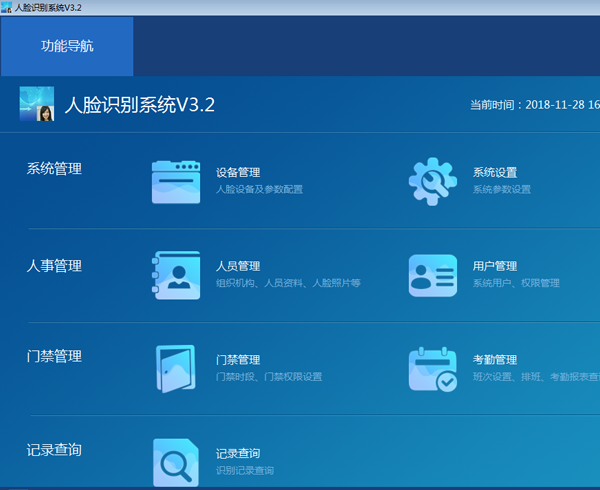Go to the 门禁管理 text link
The image size is (600, 490).
point(238,360)
